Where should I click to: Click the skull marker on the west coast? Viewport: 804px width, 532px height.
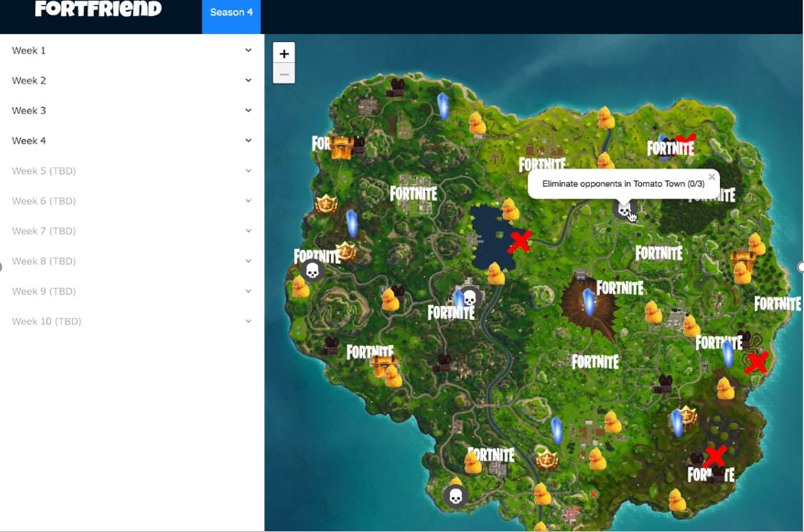312,270
